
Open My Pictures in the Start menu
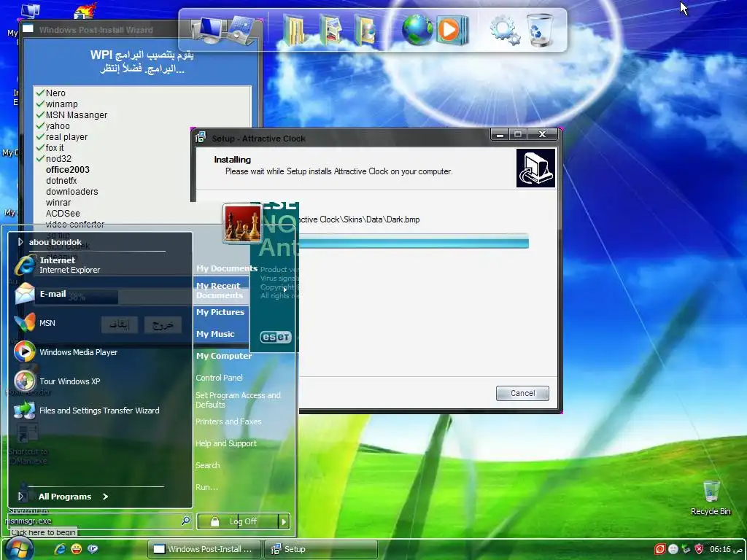coord(220,312)
